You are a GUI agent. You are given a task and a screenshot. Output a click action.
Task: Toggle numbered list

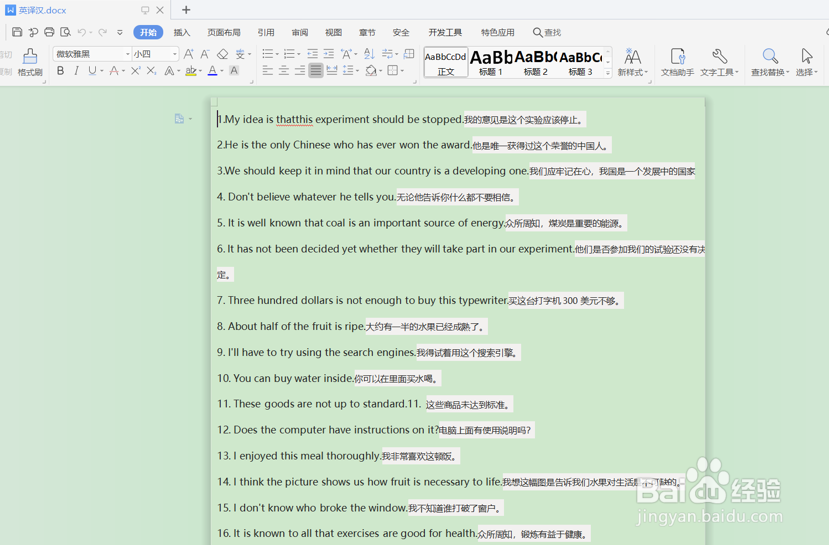[289, 54]
